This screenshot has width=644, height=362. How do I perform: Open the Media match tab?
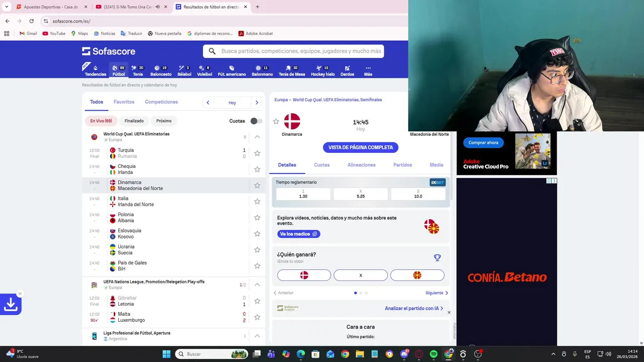pos(436,165)
